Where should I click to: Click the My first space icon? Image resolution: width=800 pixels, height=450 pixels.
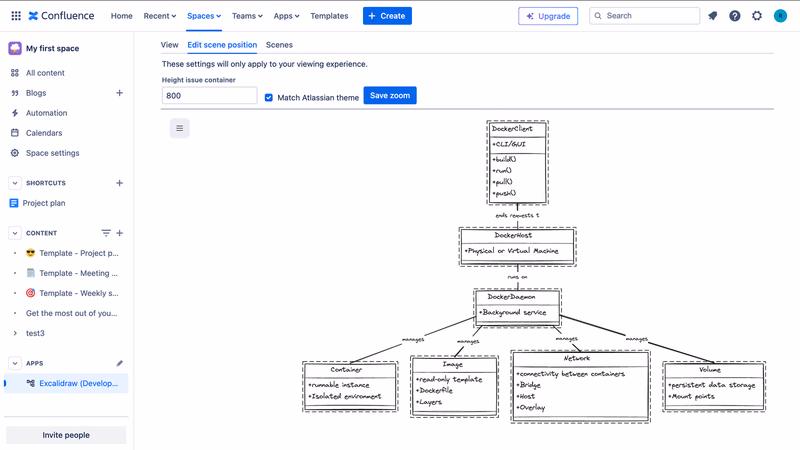[15, 48]
